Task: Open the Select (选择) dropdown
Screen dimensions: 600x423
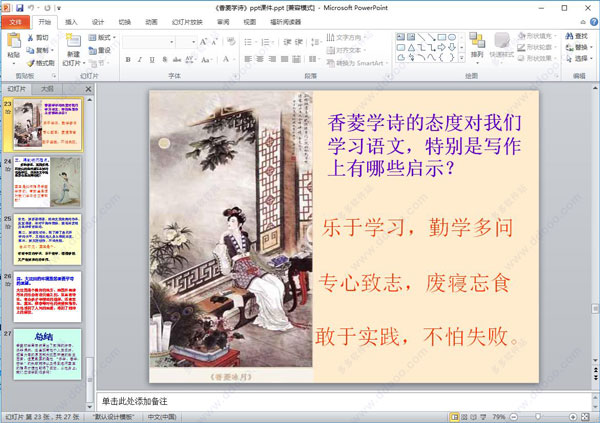Action: click(x=579, y=58)
